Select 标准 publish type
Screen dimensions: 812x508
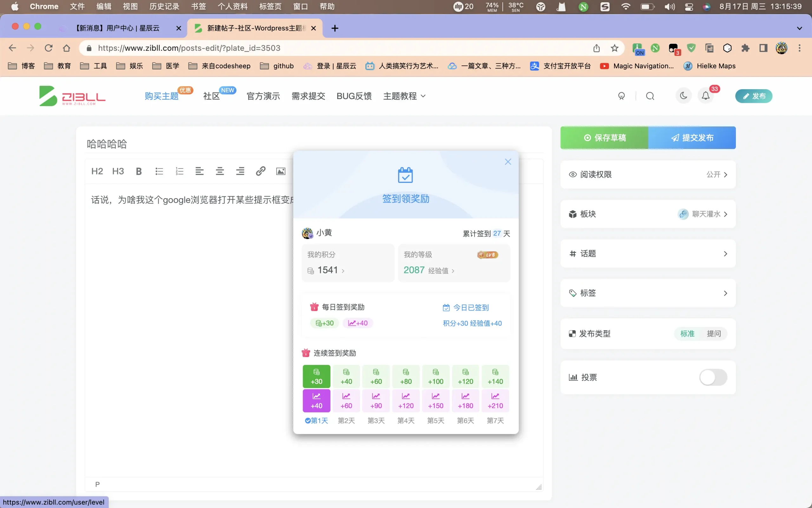[687, 334]
